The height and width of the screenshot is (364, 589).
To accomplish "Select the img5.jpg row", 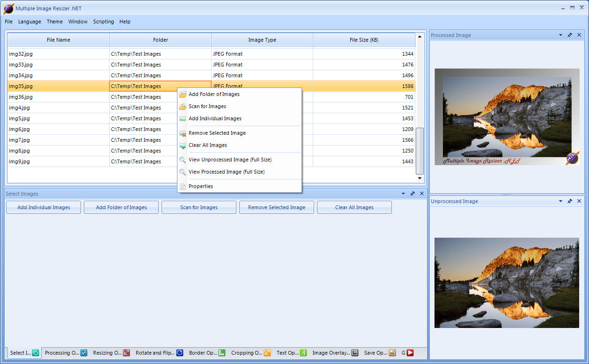I will (211, 118).
